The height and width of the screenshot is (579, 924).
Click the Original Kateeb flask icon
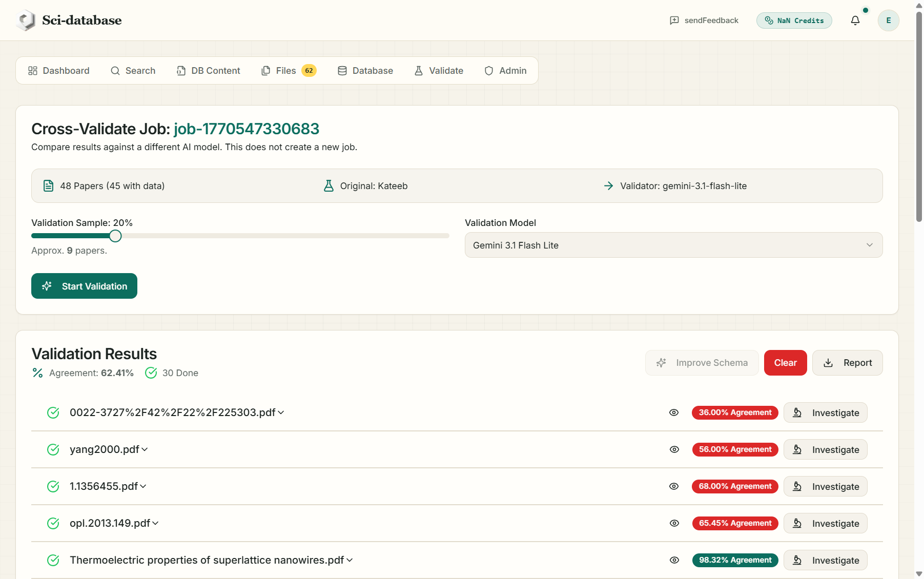pyautogui.click(x=328, y=185)
